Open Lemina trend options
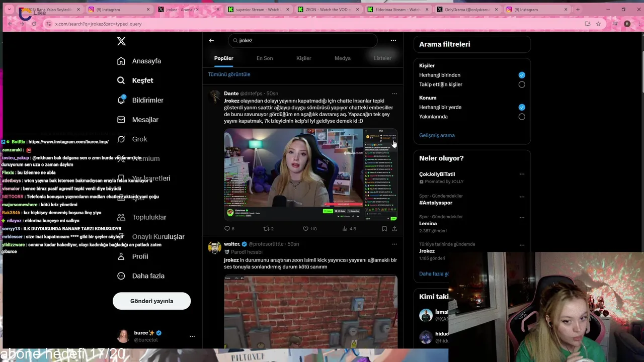Image resolution: width=644 pixels, height=362 pixels. (522, 218)
